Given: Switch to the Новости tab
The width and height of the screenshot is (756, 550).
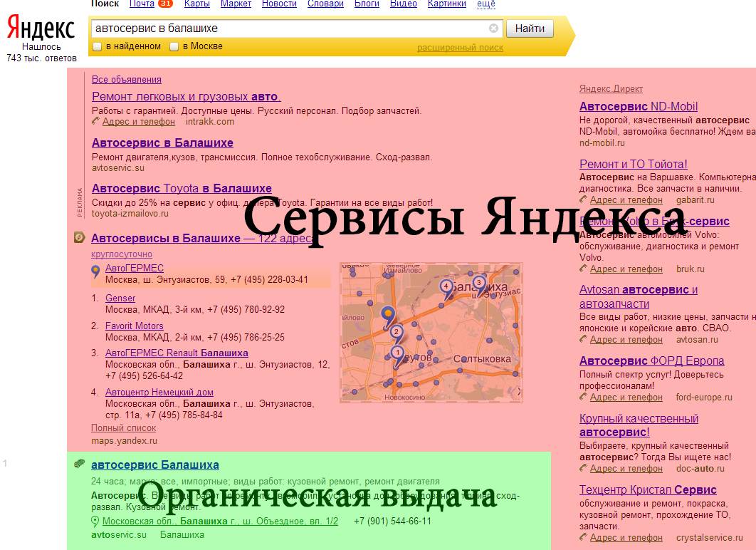Looking at the screenshot, I should [279, 4].
